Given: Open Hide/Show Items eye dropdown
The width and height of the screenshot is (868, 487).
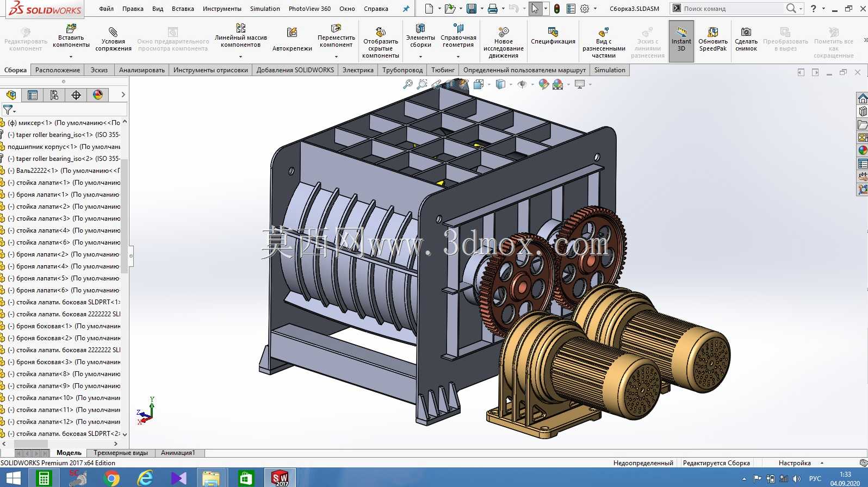Looking at the screenshot, I should pos(532,84).
